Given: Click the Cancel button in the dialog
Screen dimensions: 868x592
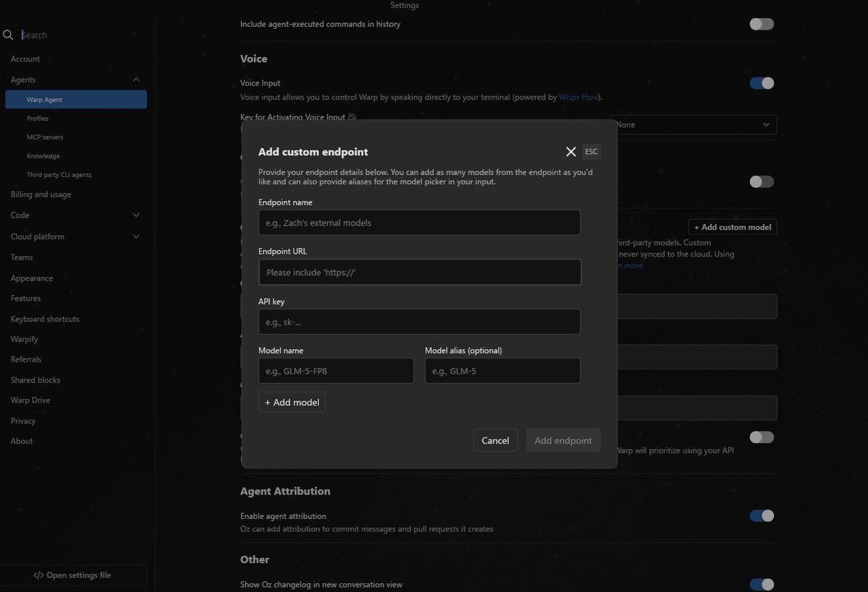Looking at the screenshot, I should (x=495, y=440).
